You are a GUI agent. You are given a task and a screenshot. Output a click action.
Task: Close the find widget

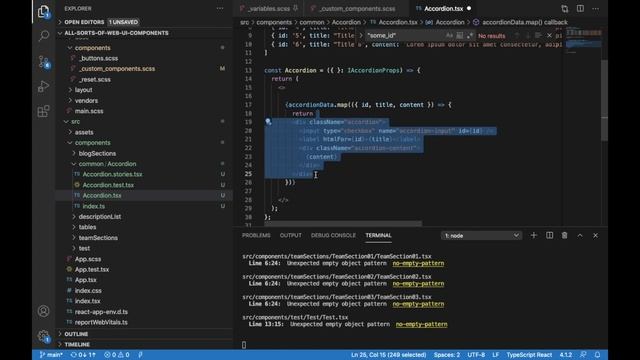(x=549, y=36)
